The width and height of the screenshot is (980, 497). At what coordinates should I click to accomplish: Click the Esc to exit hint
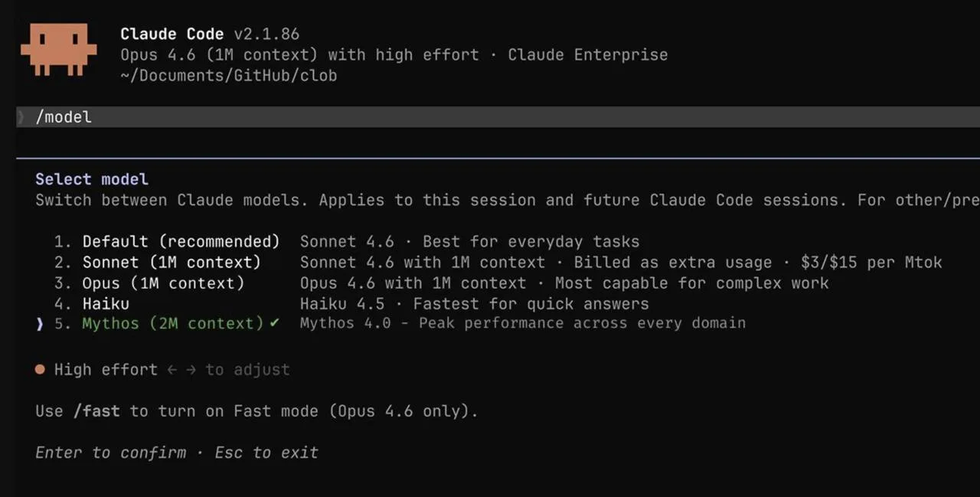(x=266, y=453)
